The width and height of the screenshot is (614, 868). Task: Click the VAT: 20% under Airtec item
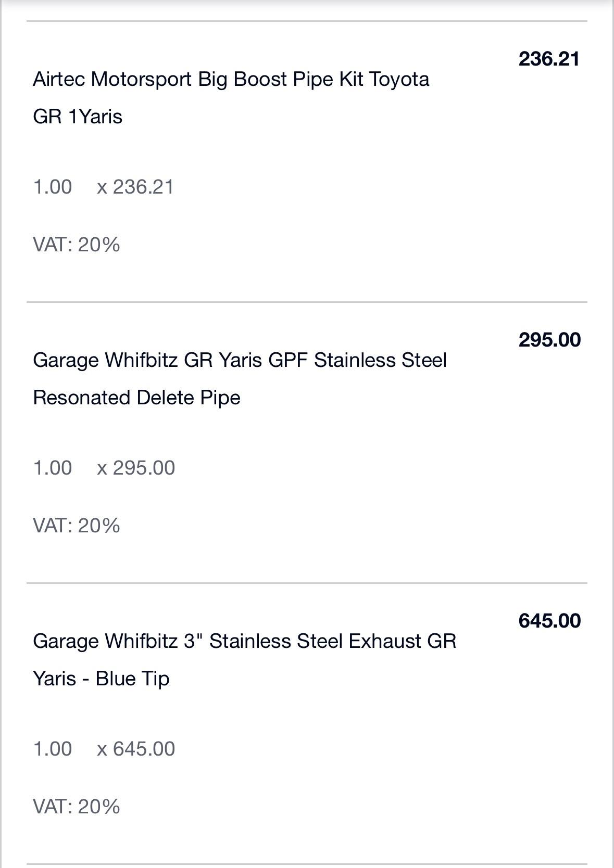tap(77, 245)
